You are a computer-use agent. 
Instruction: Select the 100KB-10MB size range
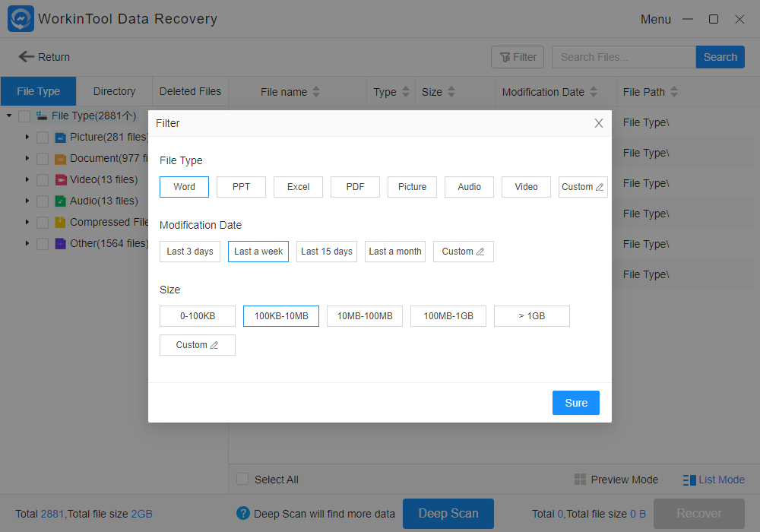tap(281, 316)
